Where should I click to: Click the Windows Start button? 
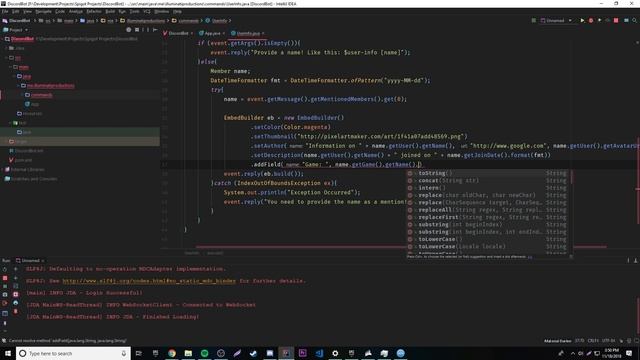[x=8, y=353]
